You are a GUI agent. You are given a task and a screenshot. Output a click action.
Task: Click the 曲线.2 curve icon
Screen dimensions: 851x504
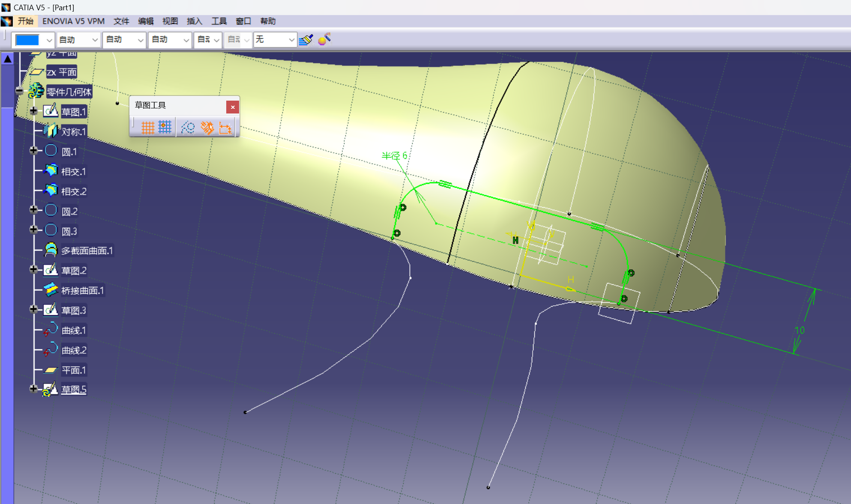pyautogui.click(x=51, y=349)
